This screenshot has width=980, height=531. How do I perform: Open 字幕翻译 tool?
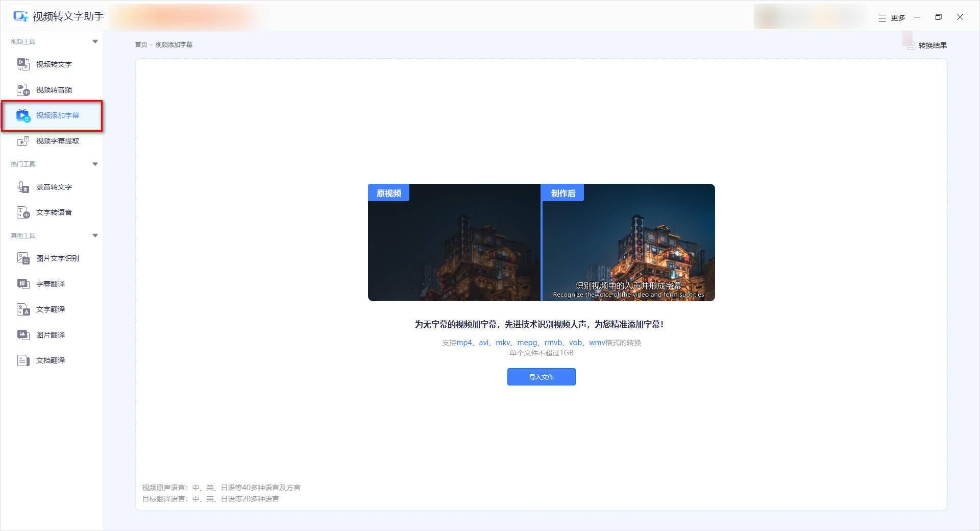52,284
